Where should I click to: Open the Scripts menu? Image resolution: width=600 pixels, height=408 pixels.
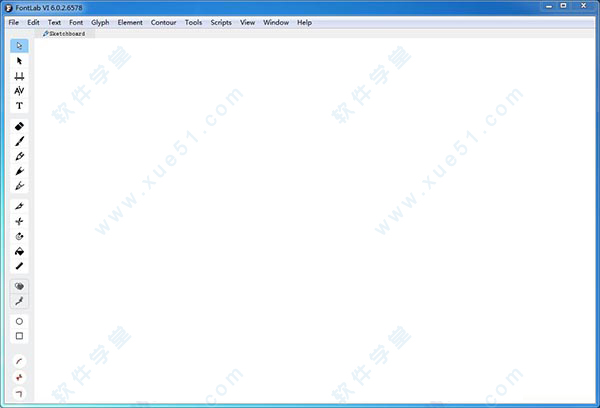(x=221, y=22)
